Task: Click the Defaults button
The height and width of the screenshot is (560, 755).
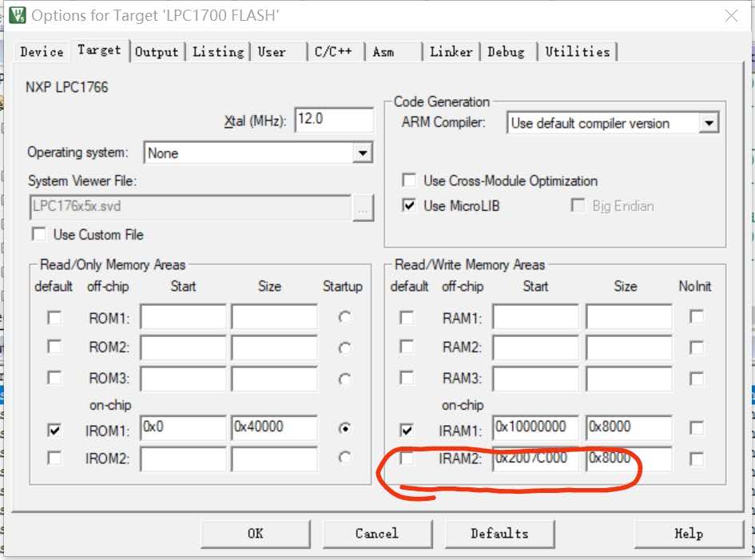Action: click(x=499, y=533)
